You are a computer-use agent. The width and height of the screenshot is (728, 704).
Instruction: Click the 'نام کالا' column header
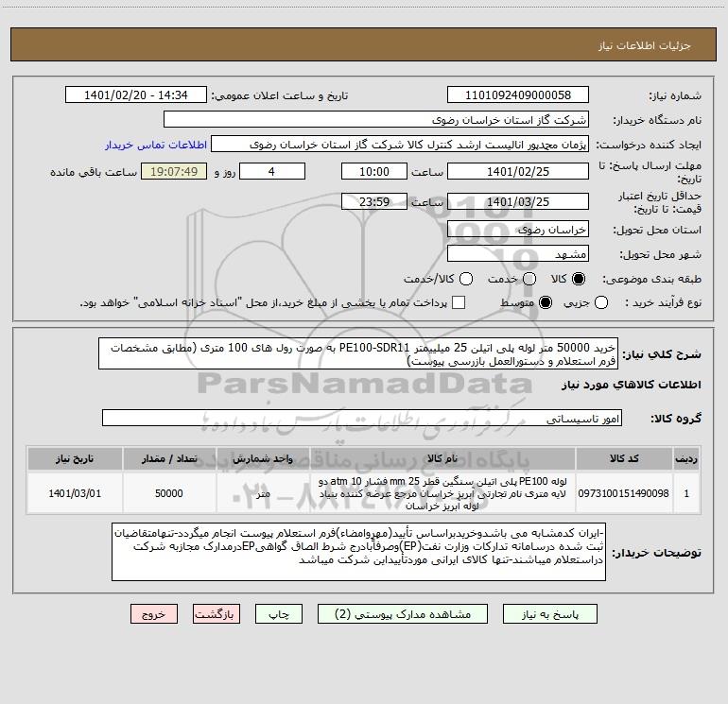click(442, 458)
